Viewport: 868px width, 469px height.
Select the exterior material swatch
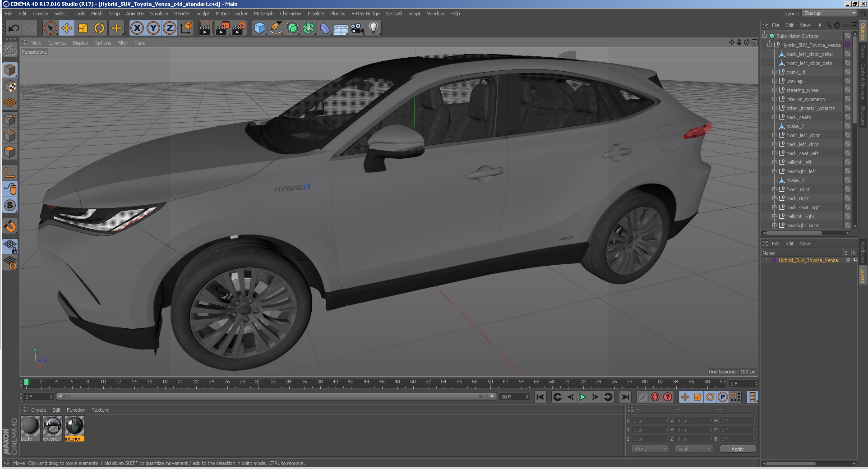pos(52,428)
